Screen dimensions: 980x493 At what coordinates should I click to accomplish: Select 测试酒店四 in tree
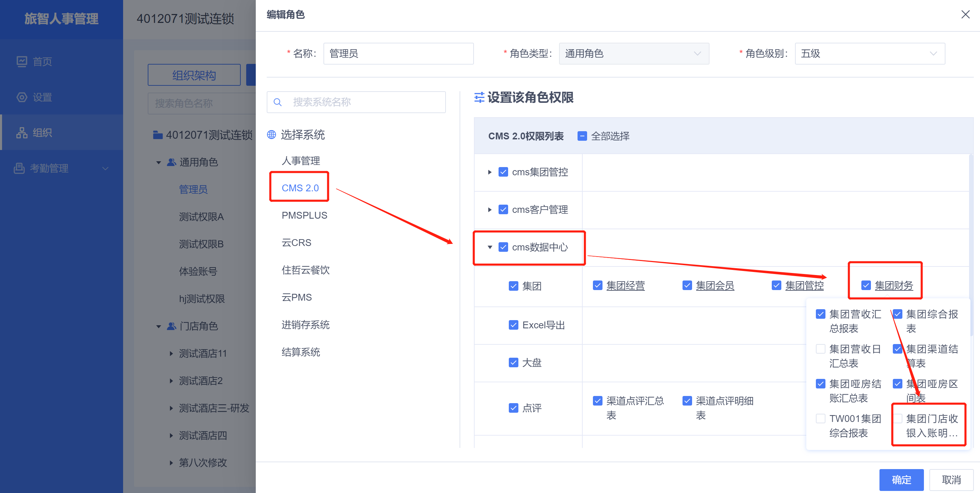[x=203, y=435]
